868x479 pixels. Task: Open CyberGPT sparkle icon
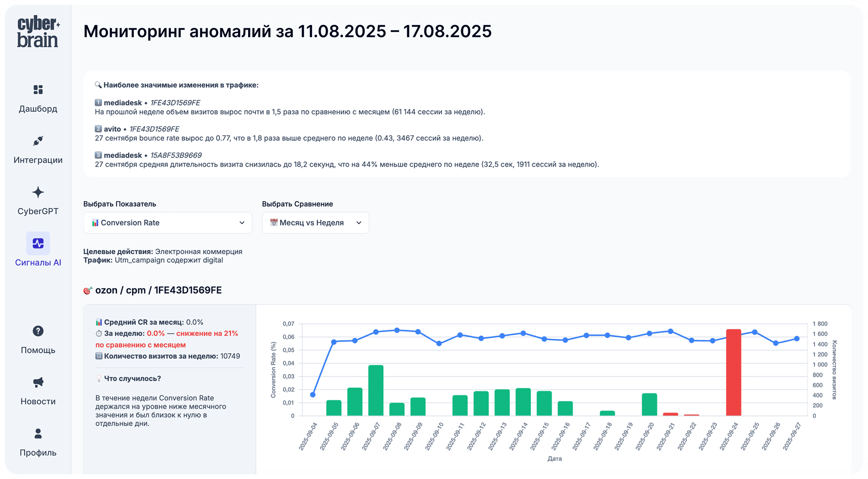(38, 192)
